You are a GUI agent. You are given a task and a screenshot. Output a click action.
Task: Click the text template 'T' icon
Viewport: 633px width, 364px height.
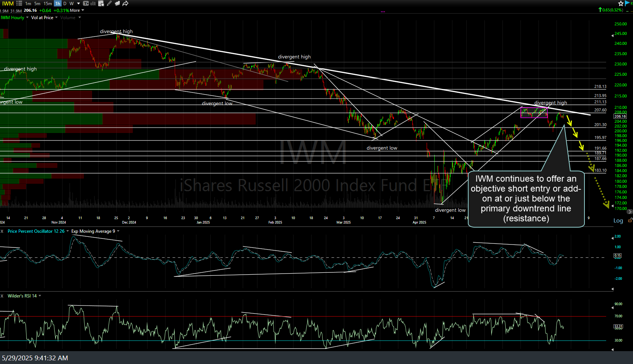(86, 3)
